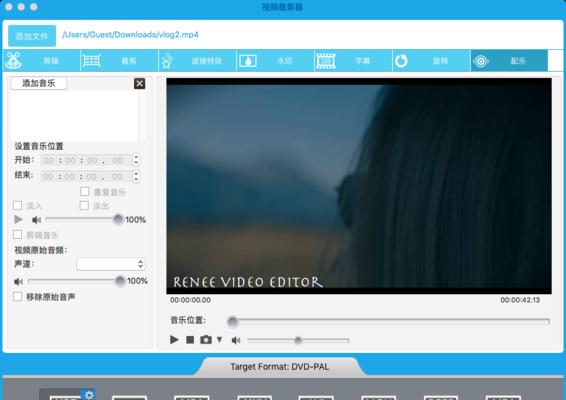Adjust the preview player volume slider
566x400 pixels.
pos(298,340)
